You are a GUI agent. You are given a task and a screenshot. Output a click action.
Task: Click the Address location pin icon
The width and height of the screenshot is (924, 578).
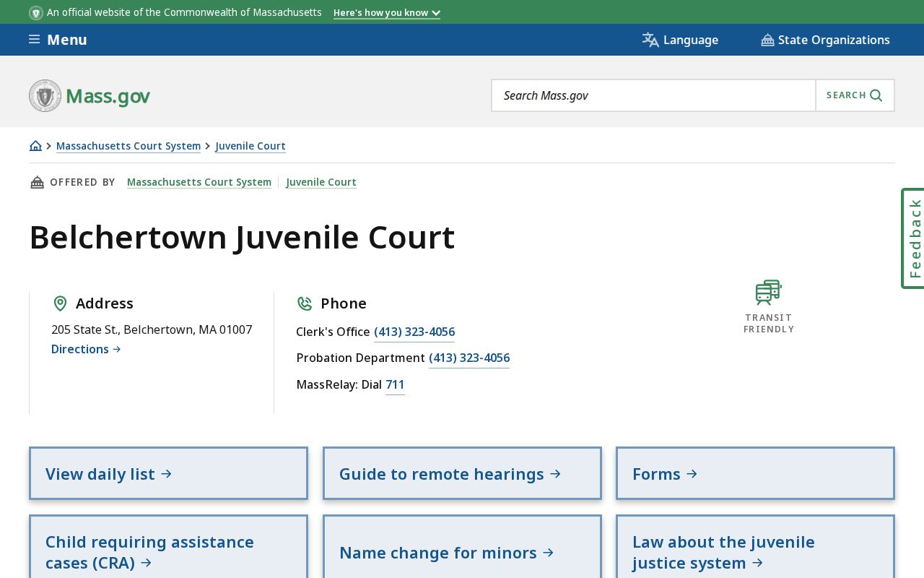(61, 303)
